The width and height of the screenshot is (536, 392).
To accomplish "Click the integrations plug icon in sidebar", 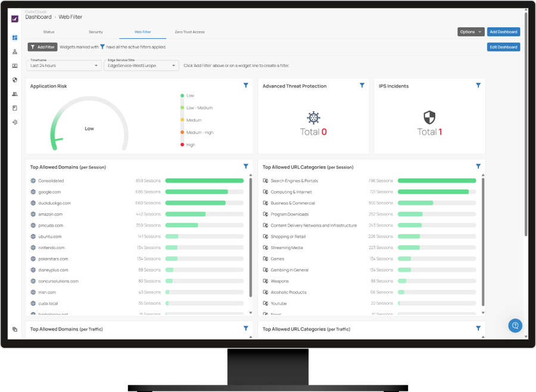I will pyautogui.click(x=15, y=122).
